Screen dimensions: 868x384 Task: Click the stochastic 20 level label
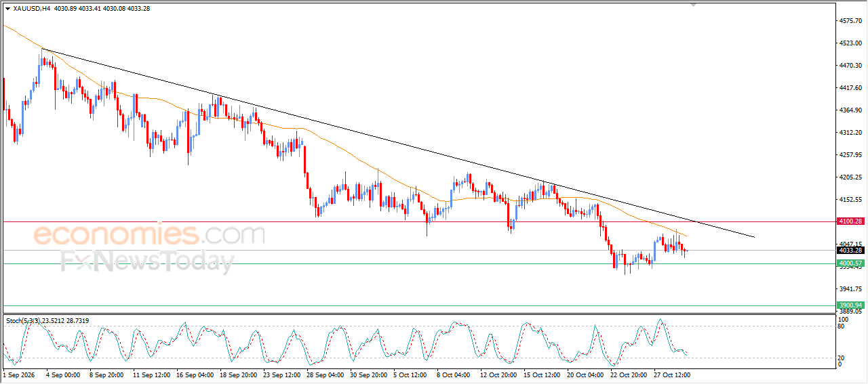click(842, 358)
